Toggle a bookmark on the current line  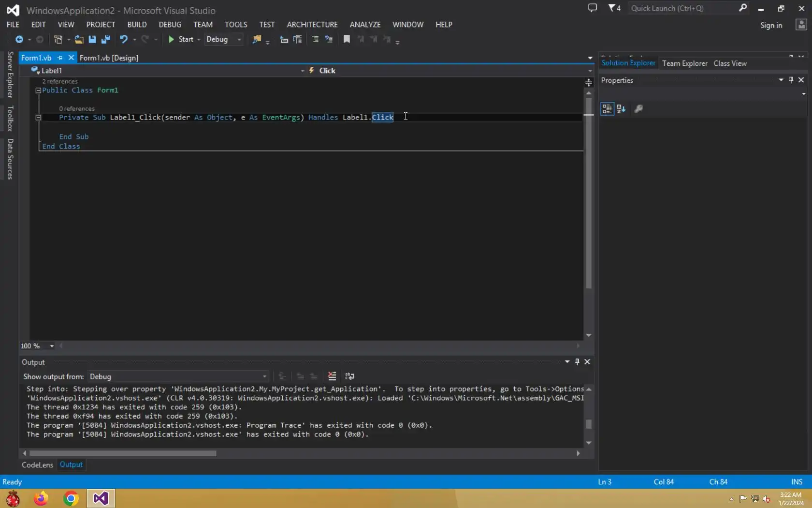tap(347, 40)
